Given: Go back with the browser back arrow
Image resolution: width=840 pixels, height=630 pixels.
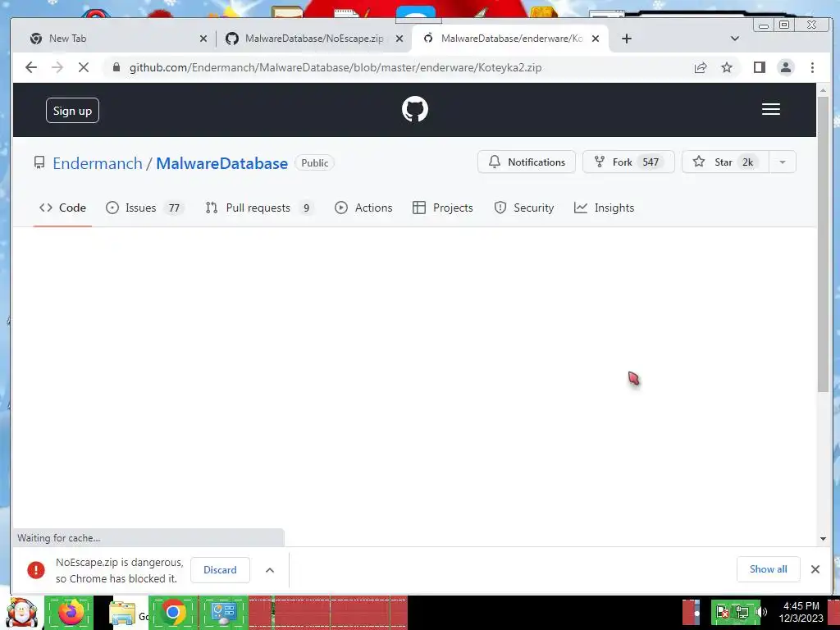Looking at the screenshot, I should (31, 67).
